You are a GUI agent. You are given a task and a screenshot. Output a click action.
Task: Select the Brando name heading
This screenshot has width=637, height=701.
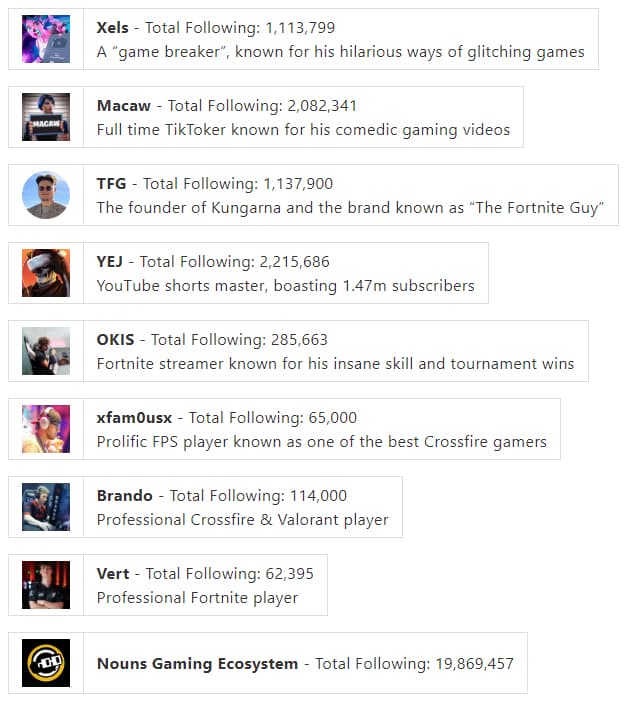coord(125,496)
